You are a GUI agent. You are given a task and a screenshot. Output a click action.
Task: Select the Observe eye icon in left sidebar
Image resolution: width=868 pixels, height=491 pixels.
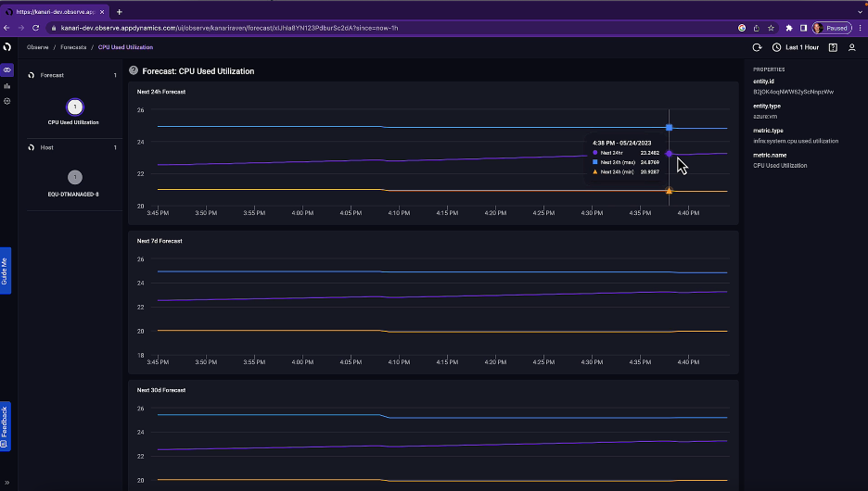(7, 70)
